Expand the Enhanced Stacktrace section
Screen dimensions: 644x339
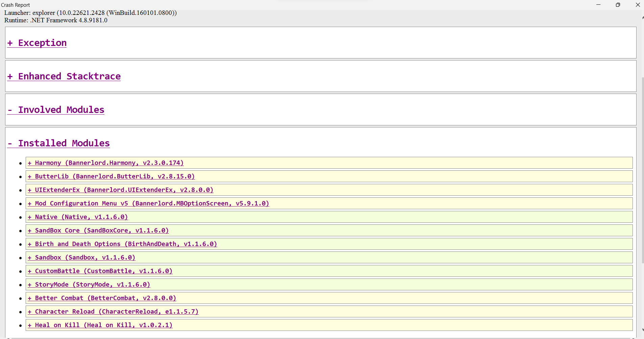coord(64,76)
